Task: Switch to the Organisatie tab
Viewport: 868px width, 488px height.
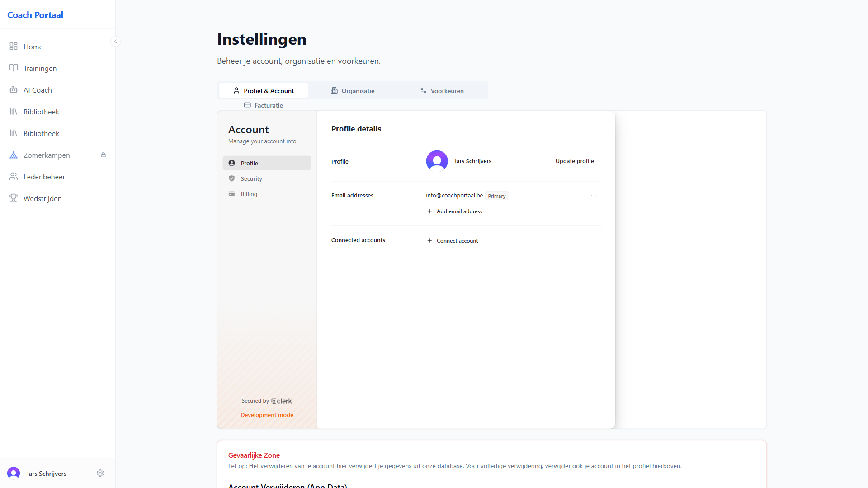Action: [x=353, y=91]
